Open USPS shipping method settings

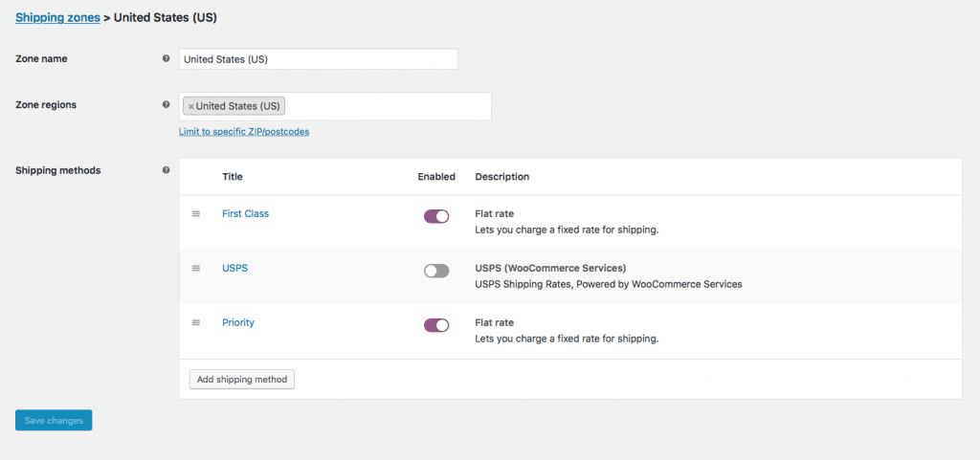(234, 269)
